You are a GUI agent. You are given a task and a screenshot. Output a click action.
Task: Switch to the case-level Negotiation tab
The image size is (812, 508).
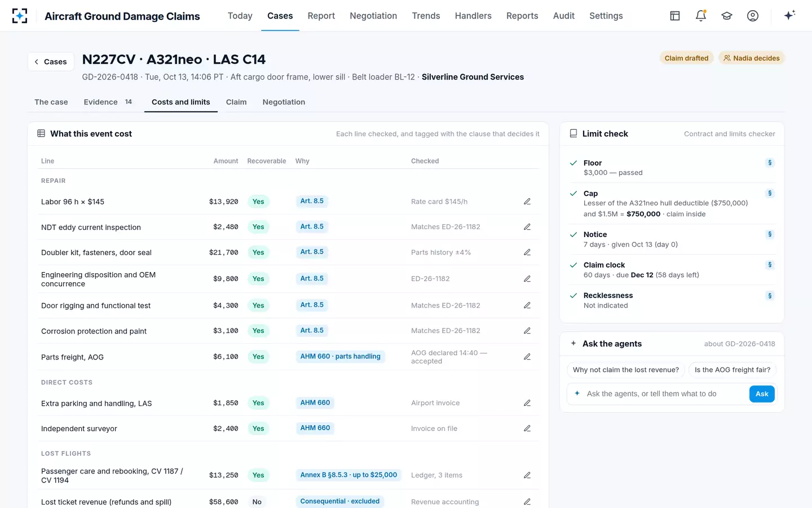click(x=284, y=102)
